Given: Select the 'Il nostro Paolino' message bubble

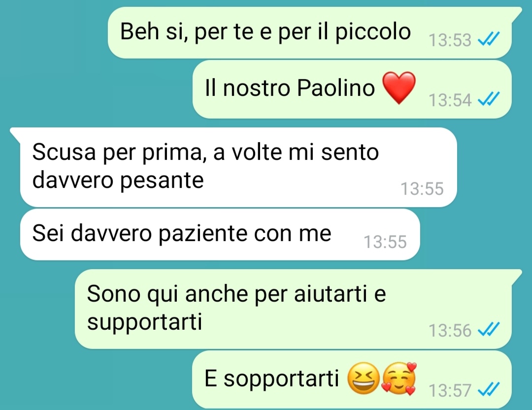Looking at the screenshot, I should click(352, 89).
